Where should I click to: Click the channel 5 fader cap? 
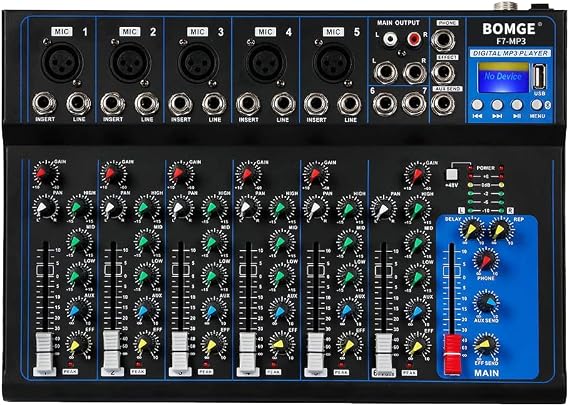(315, 354)
